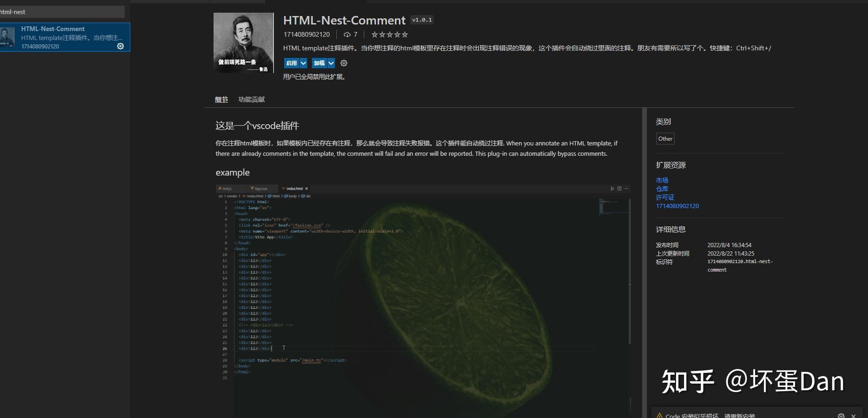Expand the dropdown arrow next to 启用
This screenshot has height=418, width=868.
(303, 63)
